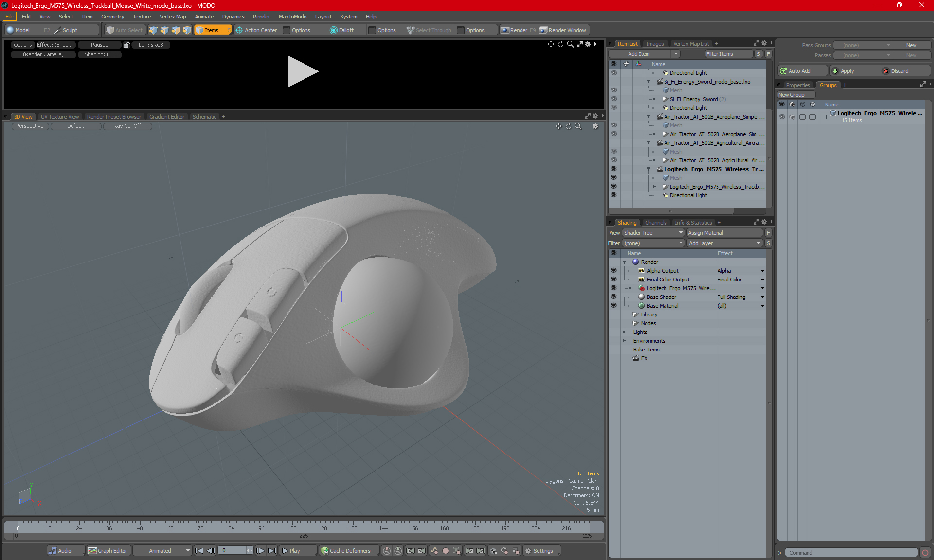Click the Sculpt mode icon

pos(57,30)
